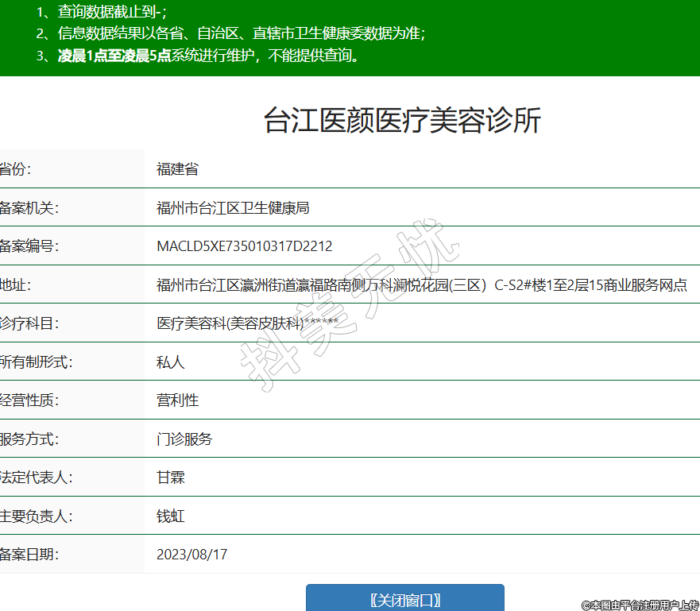Click the 备案日期 row label

click(29, 555)
